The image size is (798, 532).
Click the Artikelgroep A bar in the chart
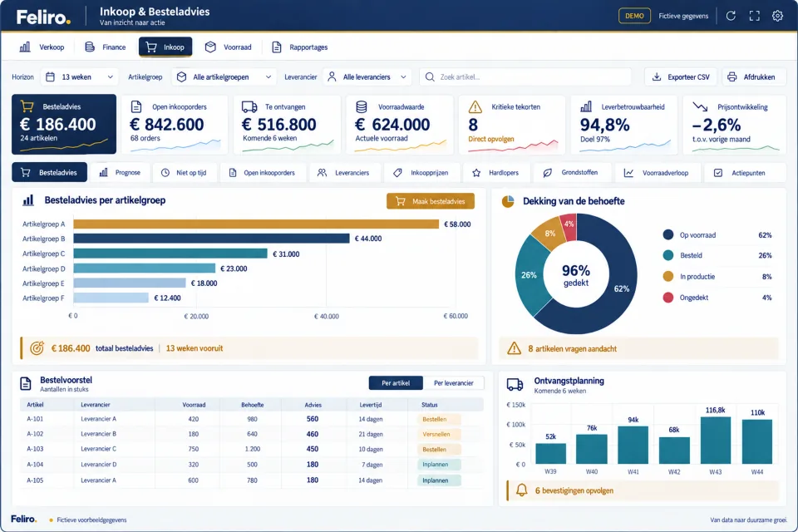[x=256, y=224]
